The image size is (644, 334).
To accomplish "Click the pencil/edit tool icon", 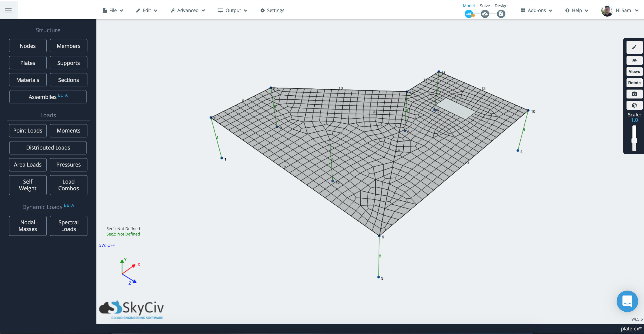I will pos(634,47).
